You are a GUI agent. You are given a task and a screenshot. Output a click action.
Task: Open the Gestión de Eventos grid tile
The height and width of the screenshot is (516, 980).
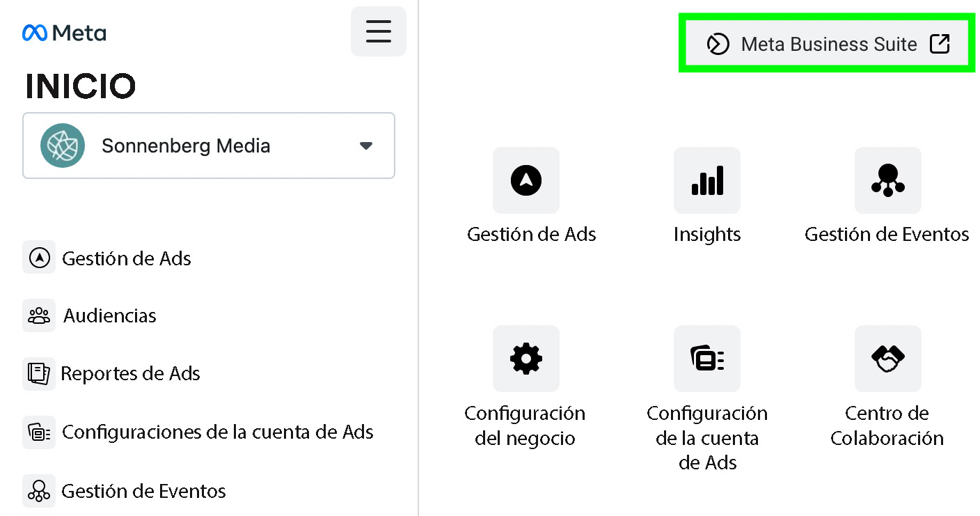(x=887, y=180)
